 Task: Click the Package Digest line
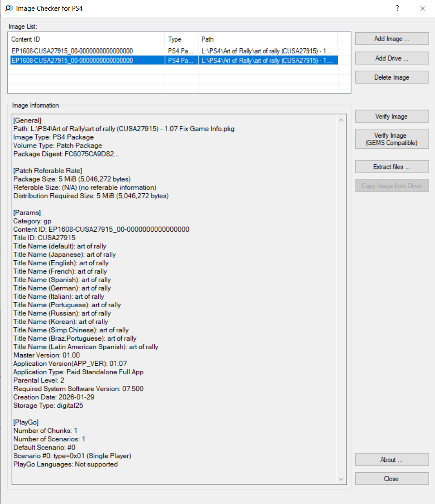(66, 154)
